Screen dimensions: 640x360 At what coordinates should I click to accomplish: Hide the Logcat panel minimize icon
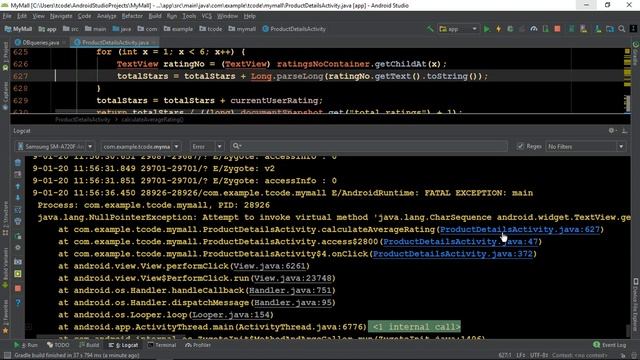coord(624,131)
